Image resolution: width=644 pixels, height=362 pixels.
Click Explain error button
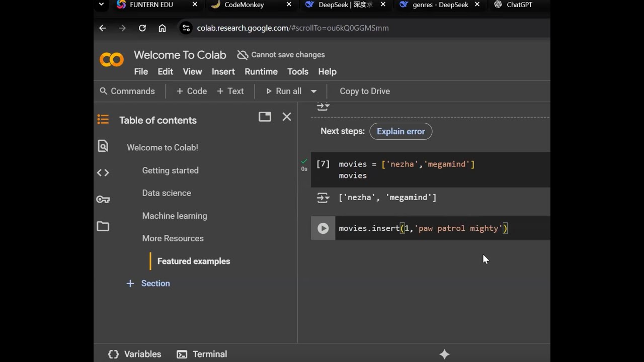click(401, 131)
